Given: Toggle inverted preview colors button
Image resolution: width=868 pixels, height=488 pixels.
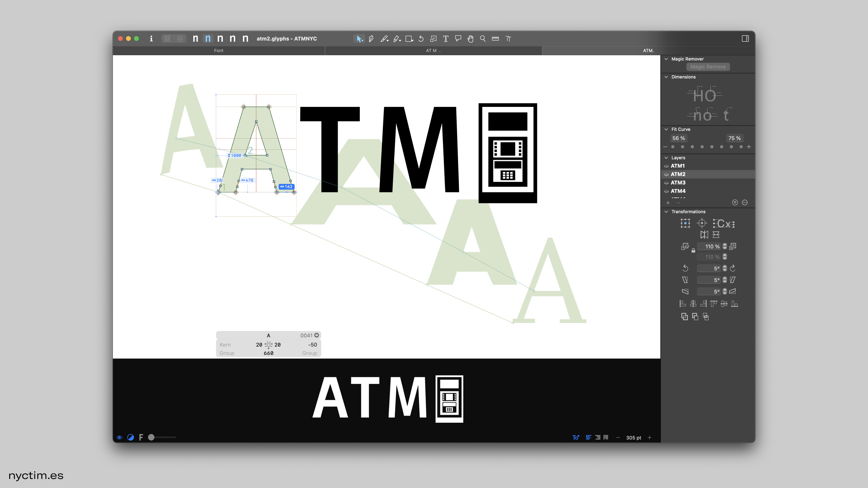Looking at the screenshot, I should coord(131,437).
